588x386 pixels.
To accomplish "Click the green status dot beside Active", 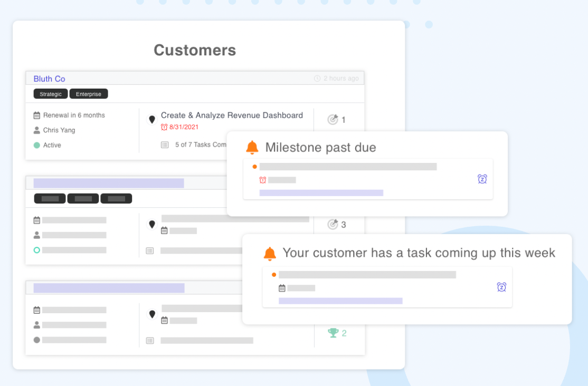I will 37,145.
